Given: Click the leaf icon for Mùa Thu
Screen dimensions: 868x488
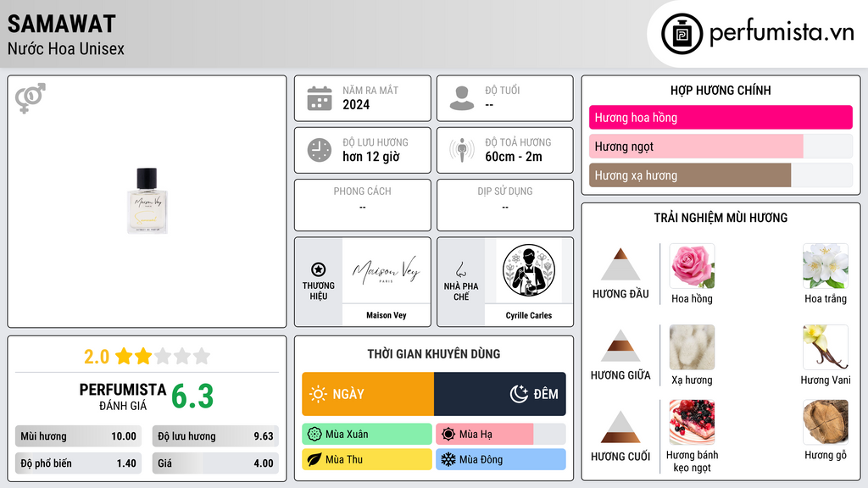Looking at the screenshot, I should (314, 459).
